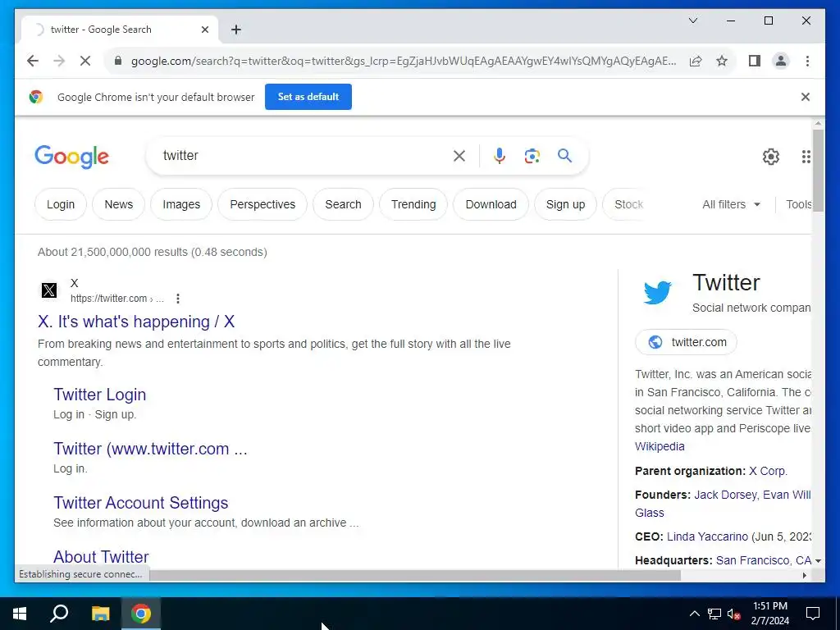Select the Images filter chip
840x630 pixels.
point(181,204)
